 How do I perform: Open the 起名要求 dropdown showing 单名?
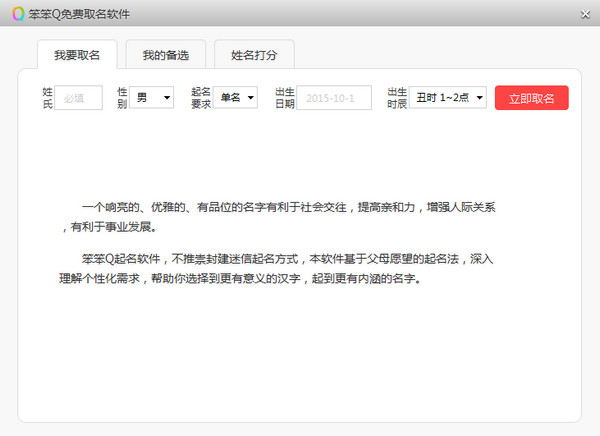(x=236, y=98)
